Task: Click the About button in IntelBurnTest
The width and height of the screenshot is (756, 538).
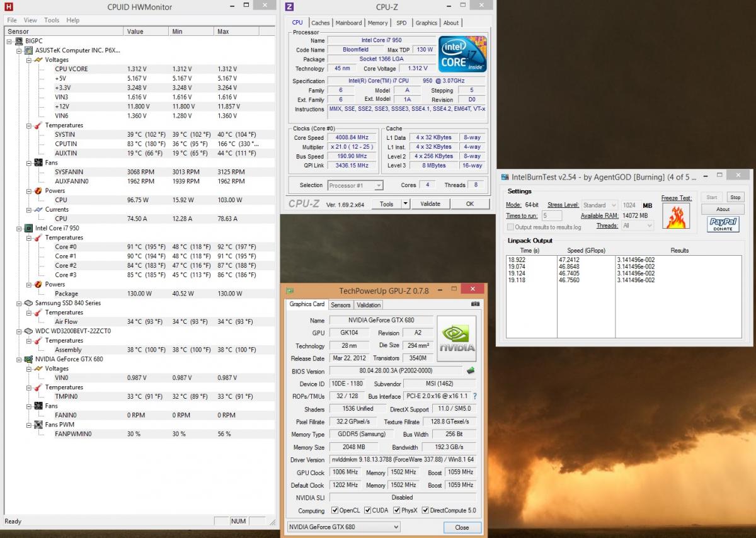Action: coord(723,209)
